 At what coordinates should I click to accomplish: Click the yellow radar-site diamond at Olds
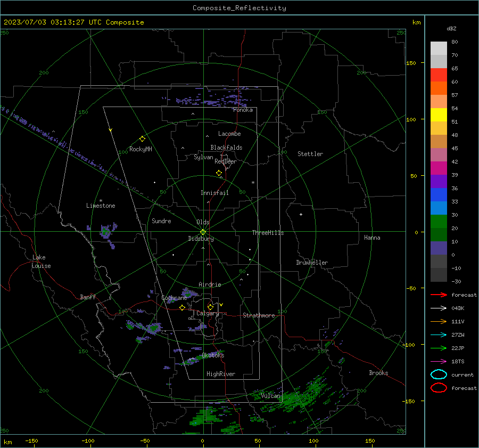pyautogui.click(x=203, y=232)
